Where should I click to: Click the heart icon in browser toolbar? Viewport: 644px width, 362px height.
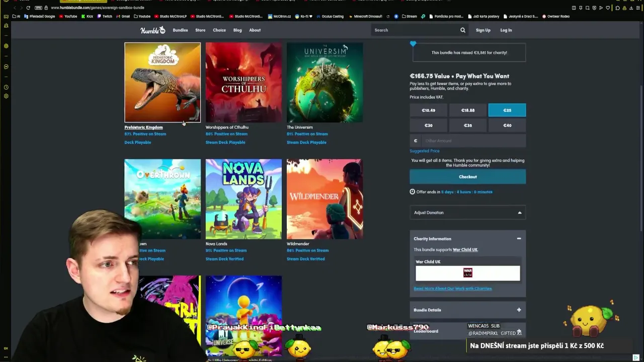608,8
